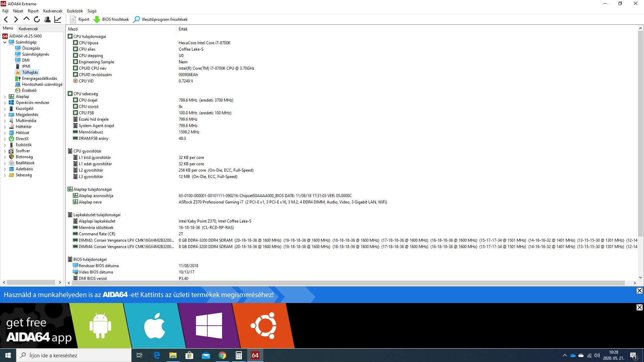Click the Riport toolbar button
Viewport: 644px width, 362px height.
pos(79,19)
